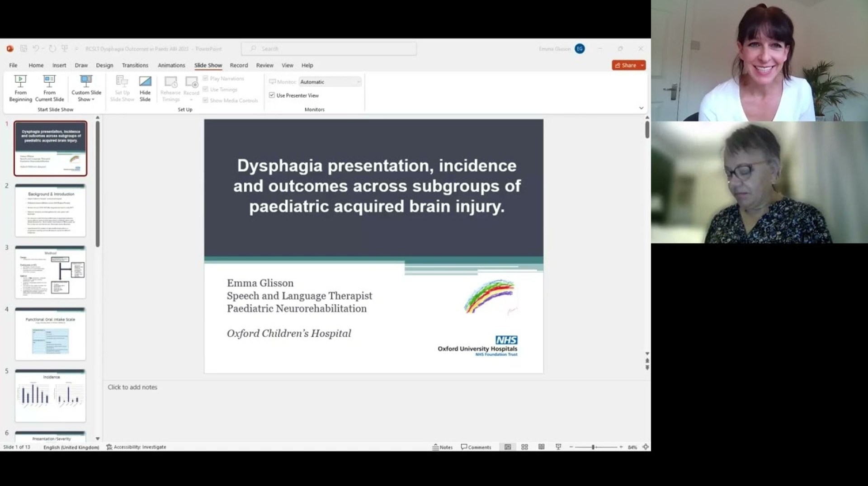868x486 pixels.
Task: Start slide show From Beginning
Action: [20, 89]
